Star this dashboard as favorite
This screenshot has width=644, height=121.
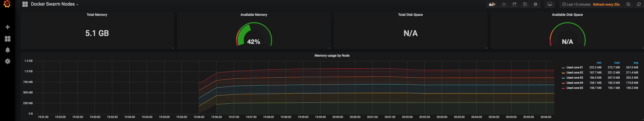[504, 4]
